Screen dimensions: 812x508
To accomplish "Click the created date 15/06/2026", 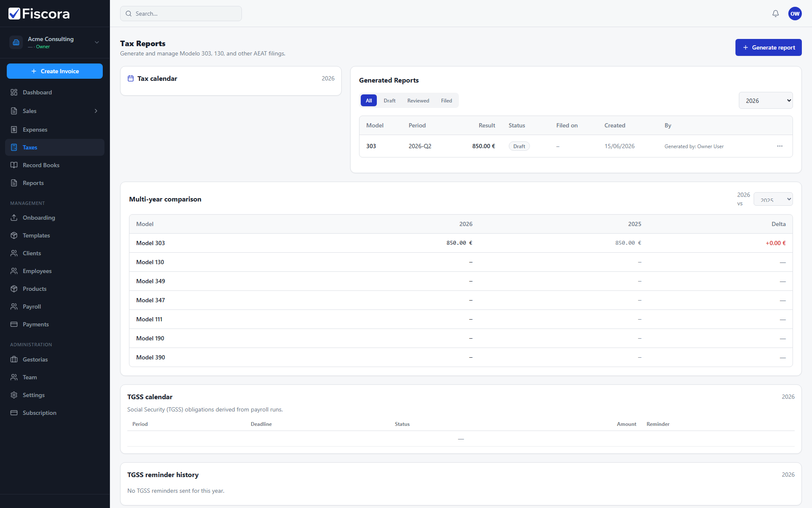I will [x=620, y=146].
